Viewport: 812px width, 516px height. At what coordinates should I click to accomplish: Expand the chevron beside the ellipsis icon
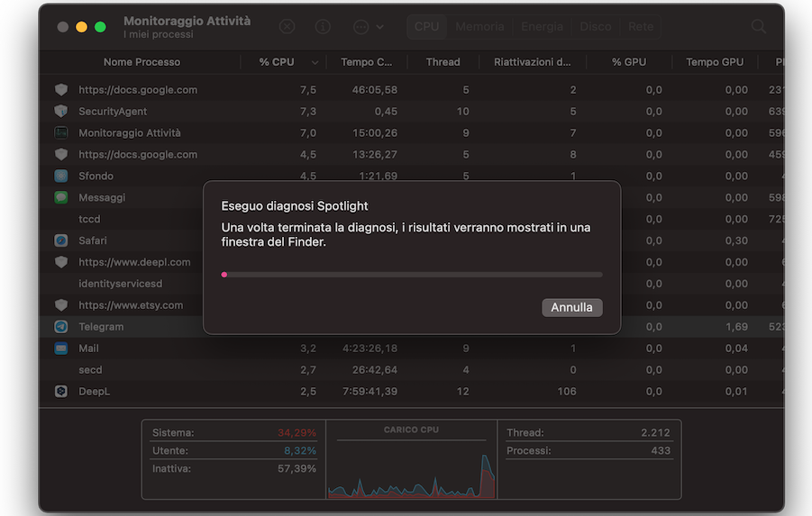click(380, 27)
